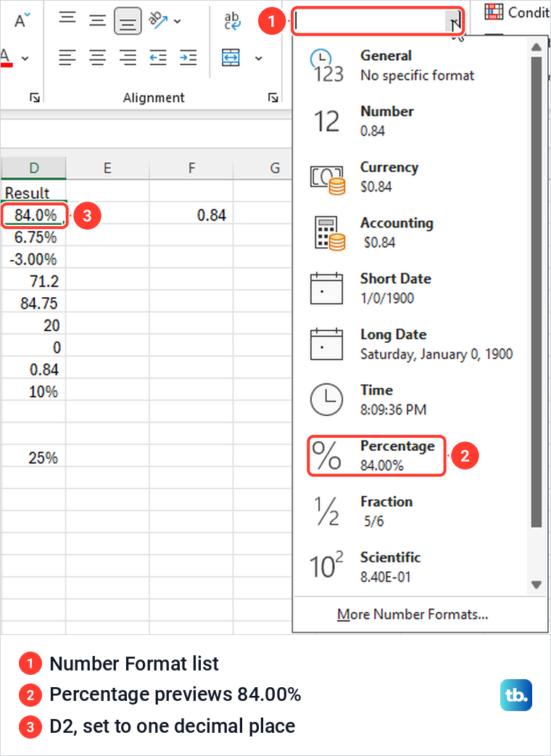Click the Conditional Formatting icon

(x=494, y=12)
